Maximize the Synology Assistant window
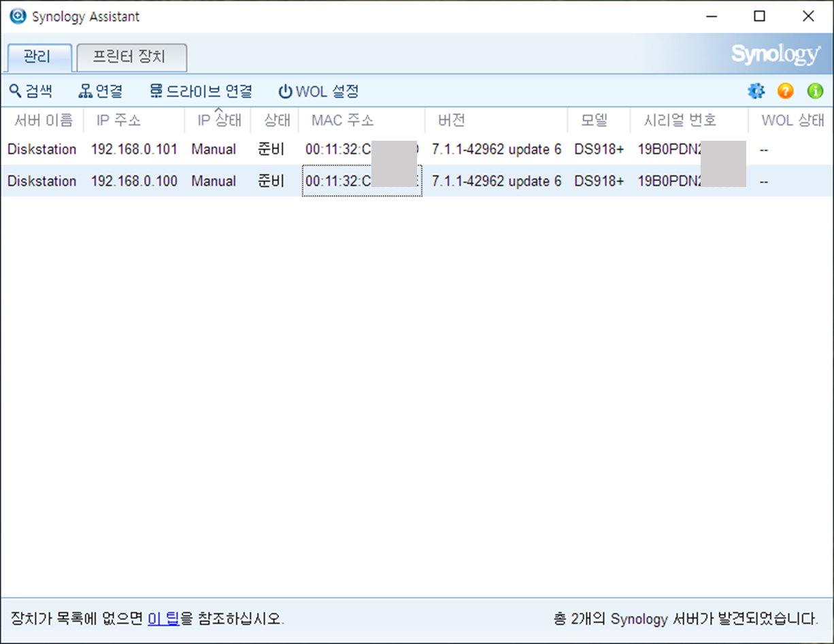Image resolution: width=834 pixels, height=644 pixels. pos(760,16)
